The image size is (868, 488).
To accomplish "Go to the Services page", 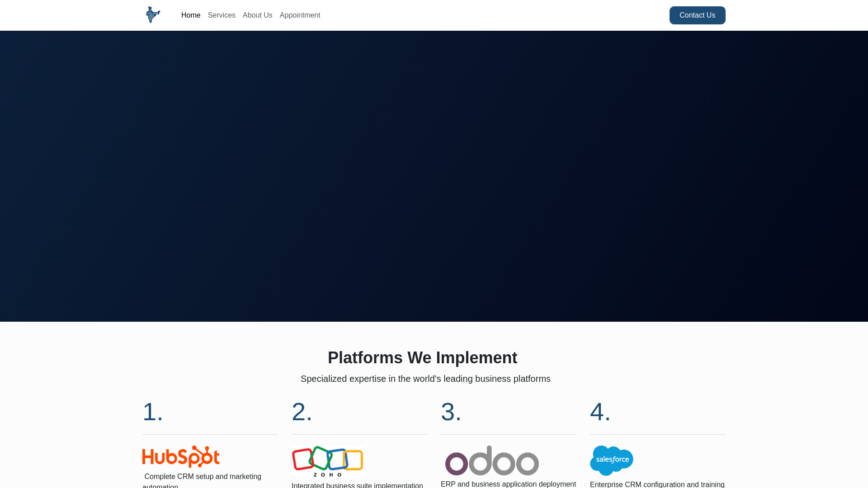I will [x=222, y=15].
